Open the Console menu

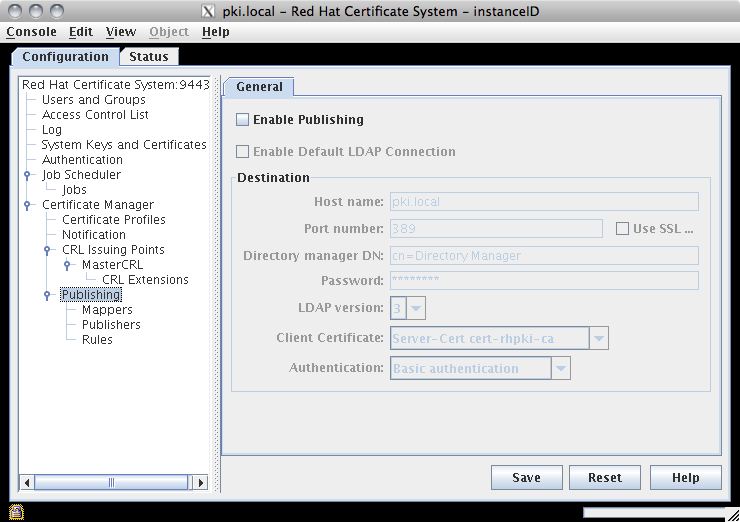[x=31, y=32]
